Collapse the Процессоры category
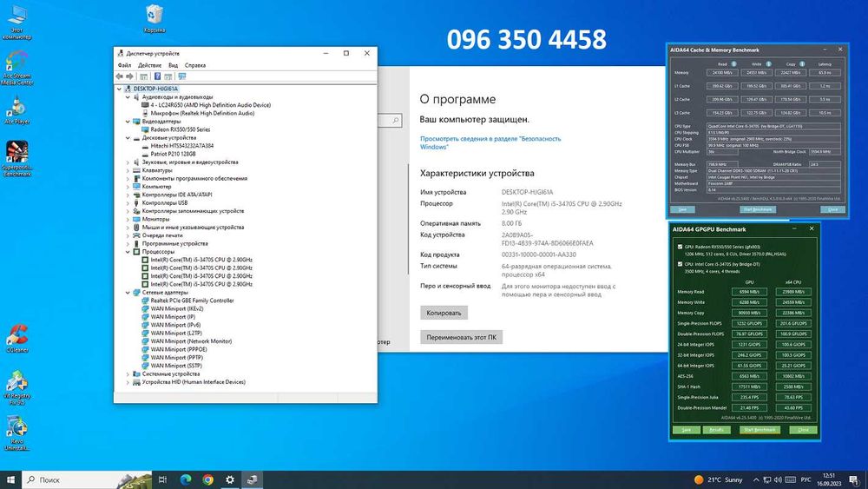 (128, 252)
